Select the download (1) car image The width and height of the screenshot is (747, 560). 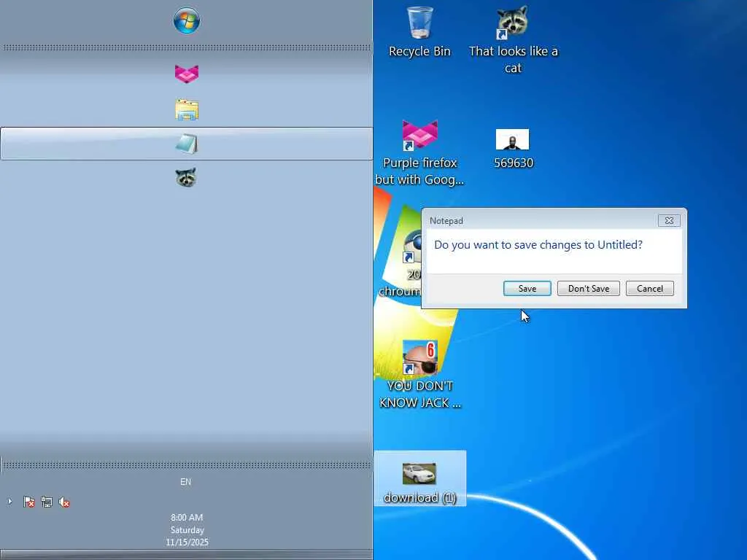tap(419, 478)
